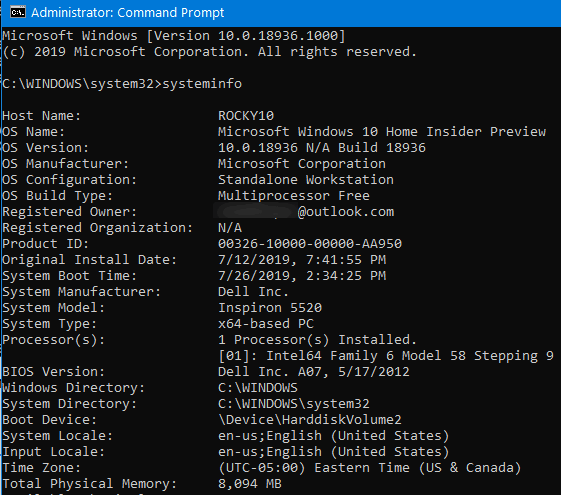Screen dimensions: 561x495
Task: Click the boot time '7/26/2019, 2:34:25 PM'
Action: coord(302,276)
